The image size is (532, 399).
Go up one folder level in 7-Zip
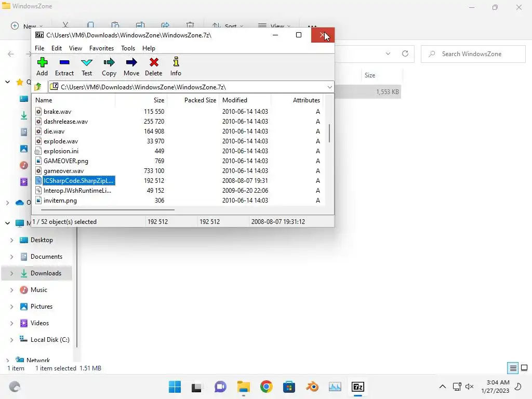point(38,87)
